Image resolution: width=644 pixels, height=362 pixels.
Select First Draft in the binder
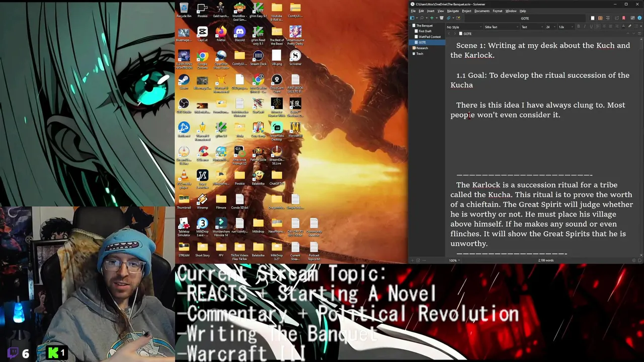[x=425, y=31]
